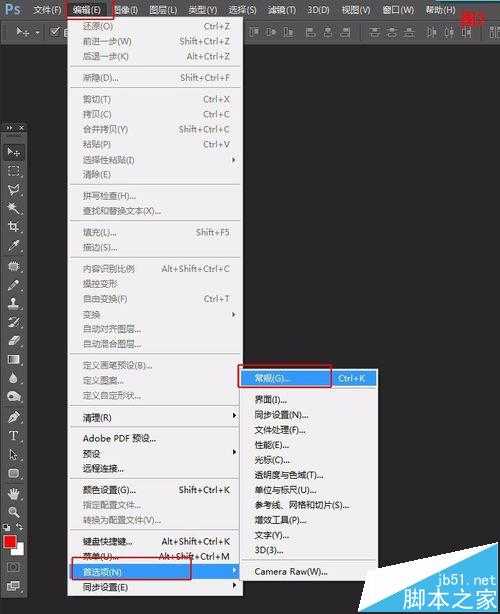
Task: Select the Zoom tool
Action: [x=14, y=512]
